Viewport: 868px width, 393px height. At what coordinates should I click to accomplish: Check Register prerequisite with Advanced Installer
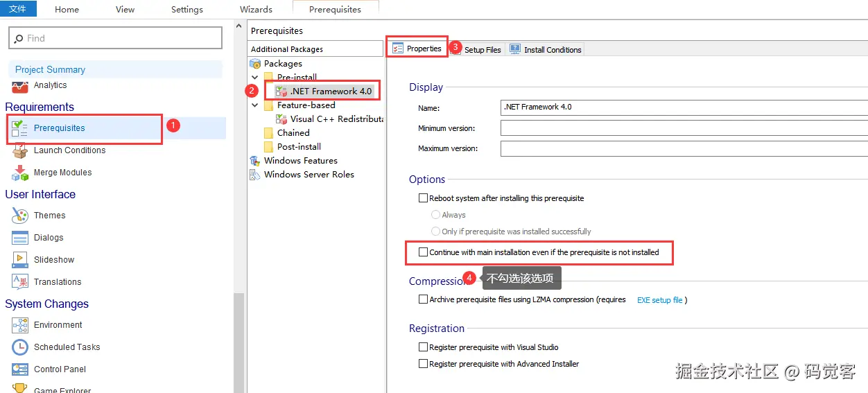click(423, 364)
